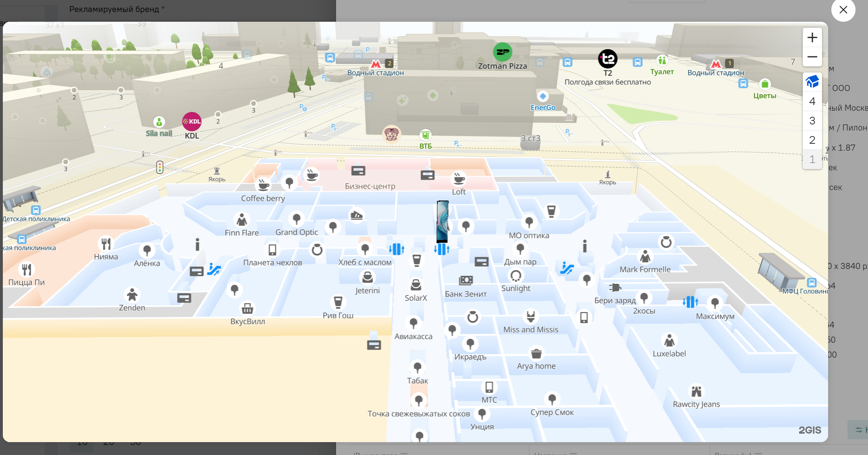Open the Coffee berry cafe icon
The width and height of the screenshot is (868, 455).
point(263,185)
